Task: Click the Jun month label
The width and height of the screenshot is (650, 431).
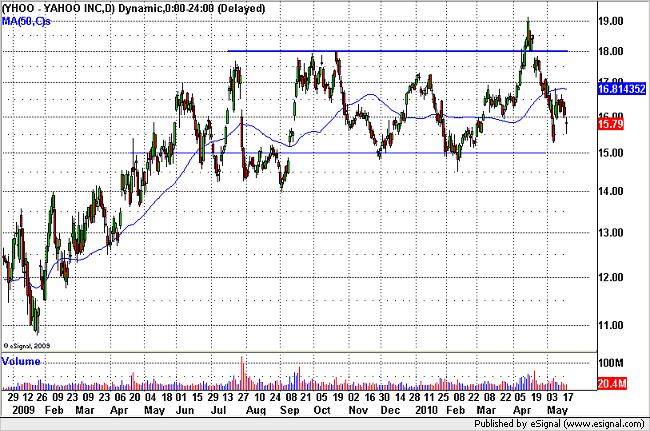Action: [x=185, y=410]
